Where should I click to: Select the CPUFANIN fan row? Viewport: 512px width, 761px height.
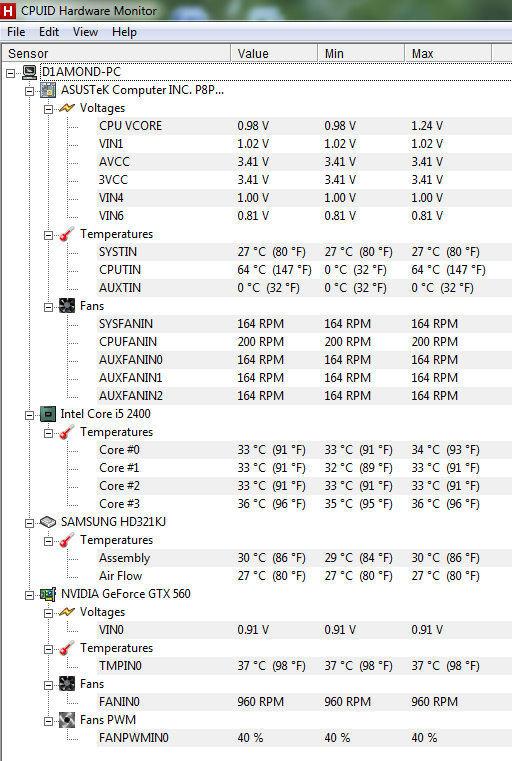click(304, 342)
